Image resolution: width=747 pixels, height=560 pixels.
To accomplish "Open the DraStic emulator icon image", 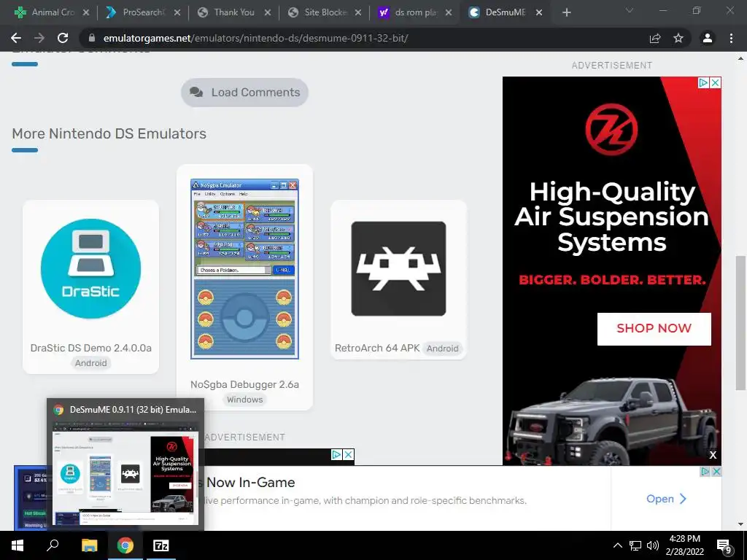I will pyautogui.click(x=90, y=268).
